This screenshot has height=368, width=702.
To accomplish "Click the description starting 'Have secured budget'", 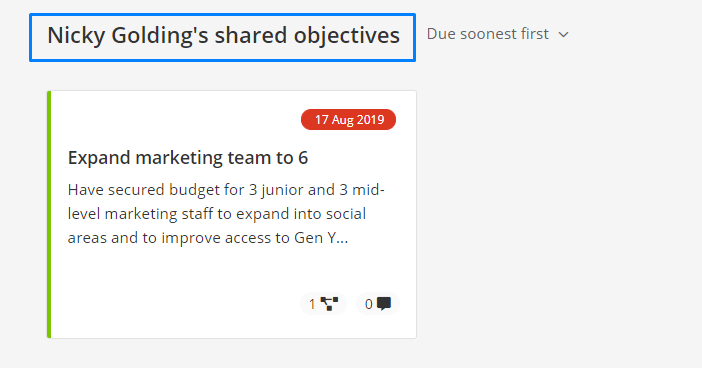I will [226, 214].
